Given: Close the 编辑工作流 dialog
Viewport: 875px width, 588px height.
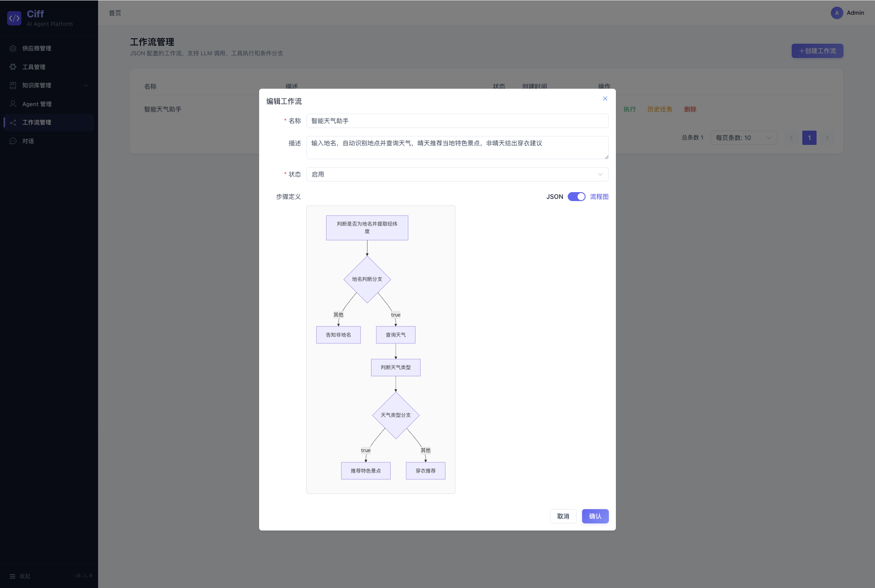Looking at the screenshot, I should (x=605, y=99).
